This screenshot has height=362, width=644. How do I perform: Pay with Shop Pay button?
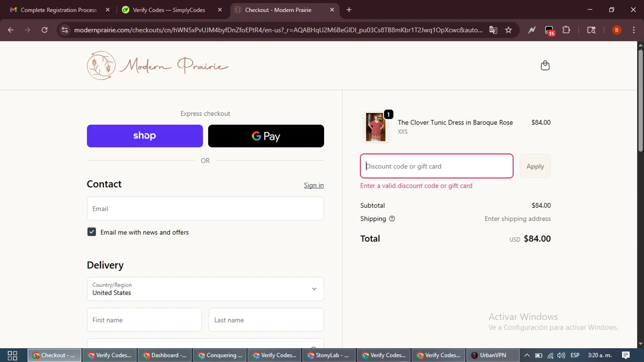[145, 136]
